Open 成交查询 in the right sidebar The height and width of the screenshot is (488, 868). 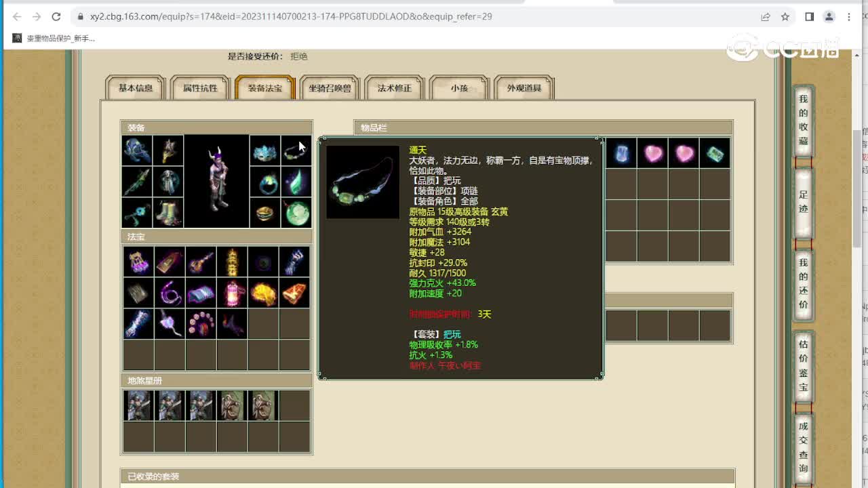click(804, 447)
